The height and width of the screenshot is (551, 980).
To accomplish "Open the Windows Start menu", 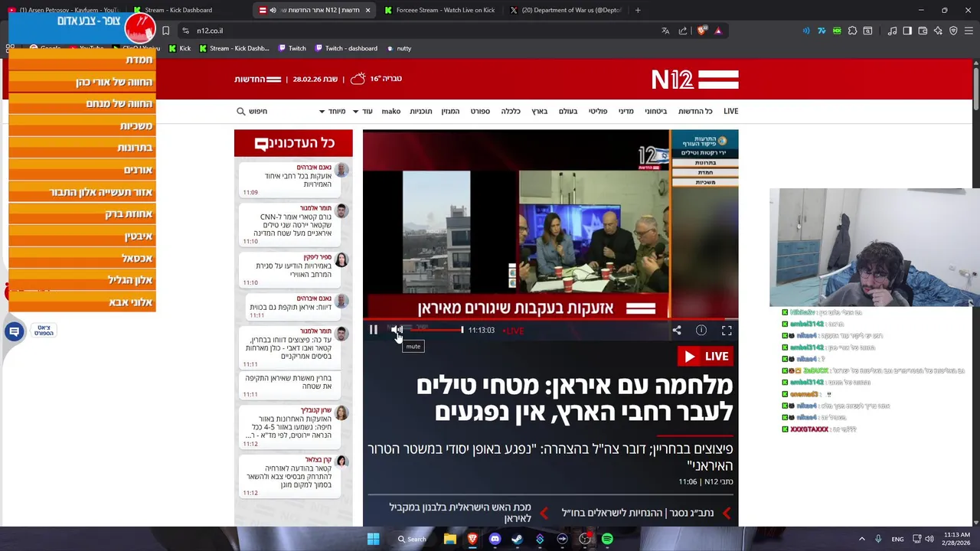I will pos(373,539).
